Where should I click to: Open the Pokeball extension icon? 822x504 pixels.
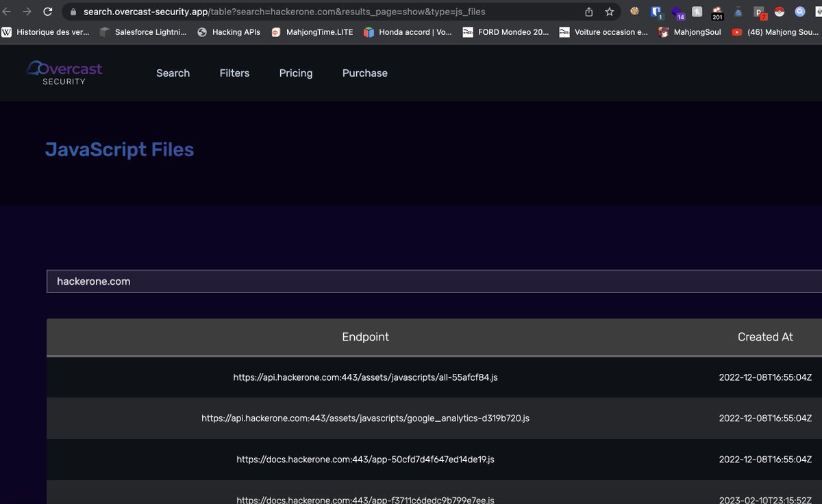point(780,12)
